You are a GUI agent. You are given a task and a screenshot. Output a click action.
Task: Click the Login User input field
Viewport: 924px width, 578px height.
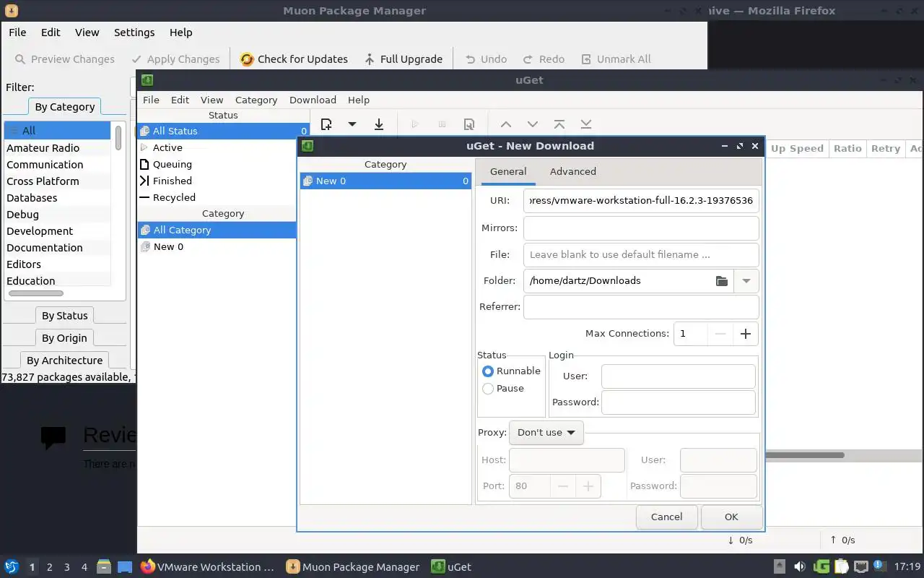point(678,376)
